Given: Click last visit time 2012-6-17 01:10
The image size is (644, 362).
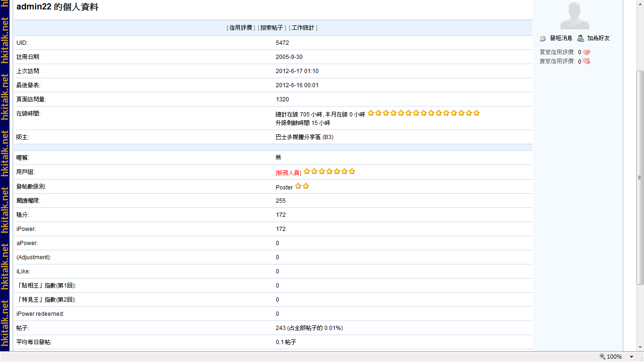Looking at the screenshot, I should [x=297, y=71].
